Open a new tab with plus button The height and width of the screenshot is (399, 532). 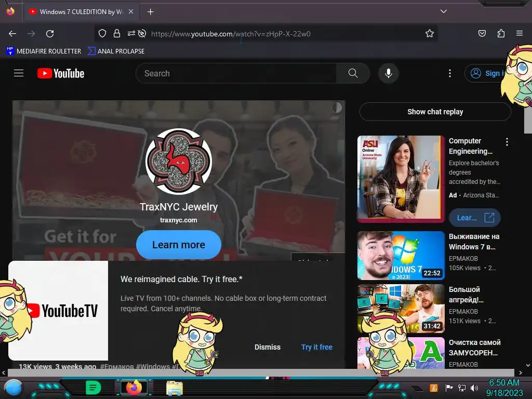click(x=150, y=12)
